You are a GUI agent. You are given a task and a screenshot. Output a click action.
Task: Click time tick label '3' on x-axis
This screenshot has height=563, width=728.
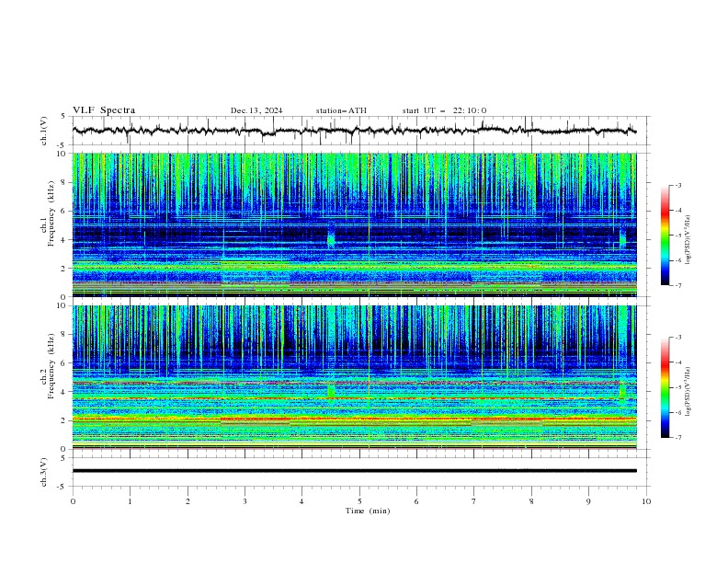click(245, 501)
